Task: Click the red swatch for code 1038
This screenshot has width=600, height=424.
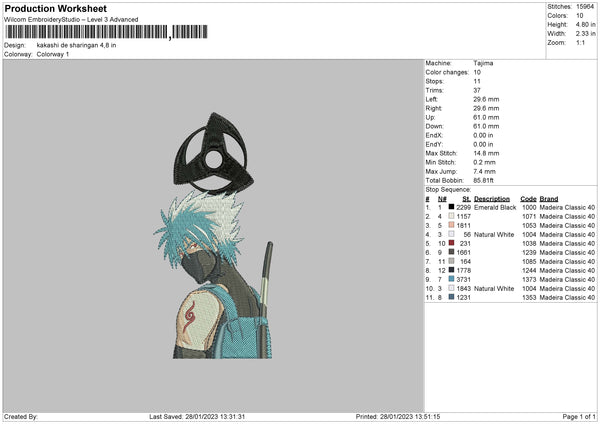Action: [x=452, y=243]
